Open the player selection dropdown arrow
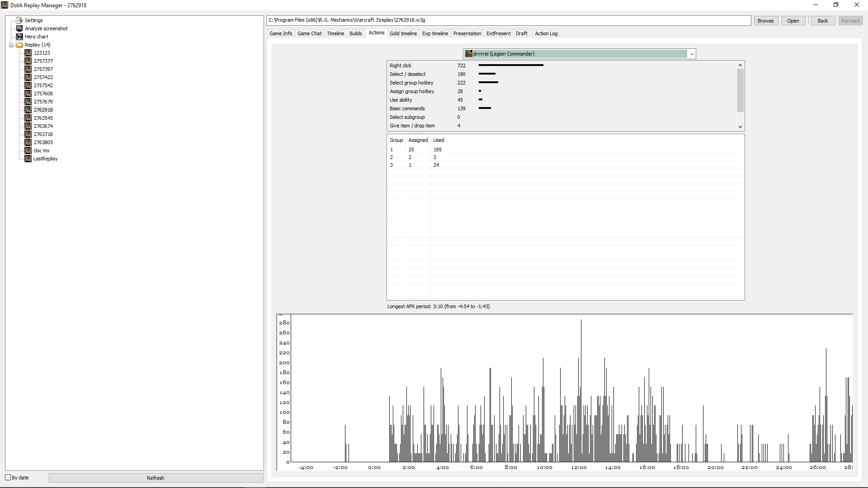Screen dimensions: 868x488 [x=692, y=54]
